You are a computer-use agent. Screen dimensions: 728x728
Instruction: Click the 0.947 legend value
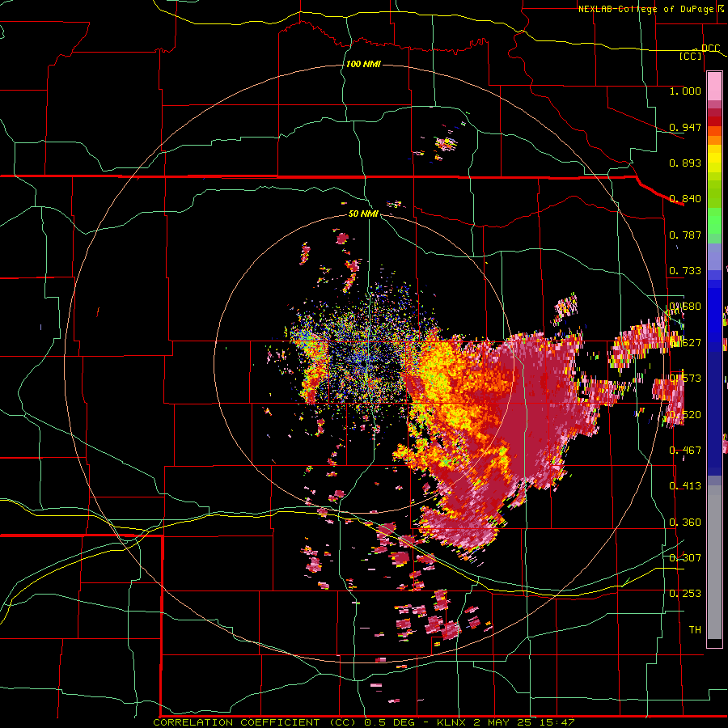[x=685, y=127]
